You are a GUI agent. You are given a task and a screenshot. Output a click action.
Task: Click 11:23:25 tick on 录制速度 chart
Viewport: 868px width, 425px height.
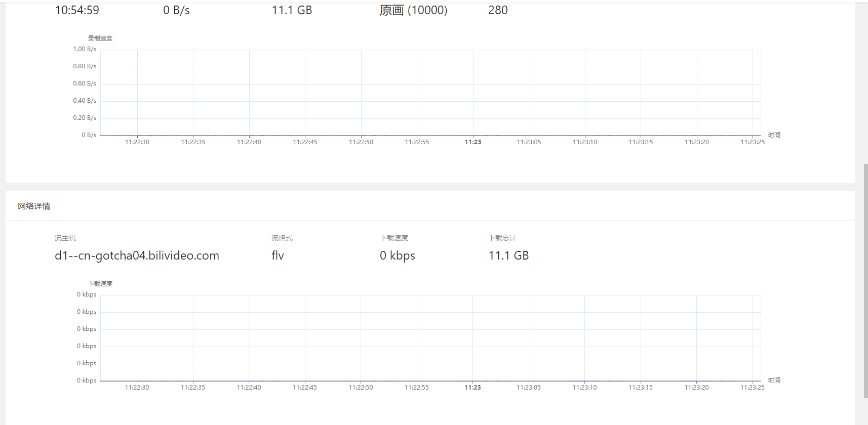point(753,142)
